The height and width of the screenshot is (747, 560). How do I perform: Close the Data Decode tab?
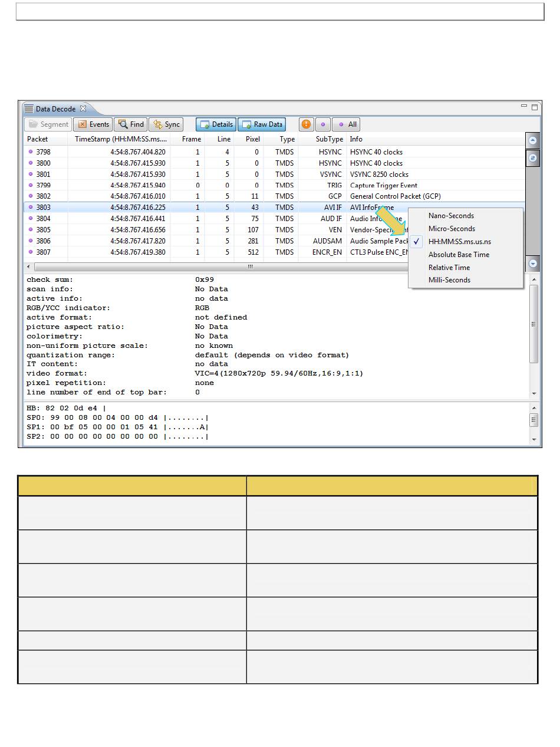point(83,108)
